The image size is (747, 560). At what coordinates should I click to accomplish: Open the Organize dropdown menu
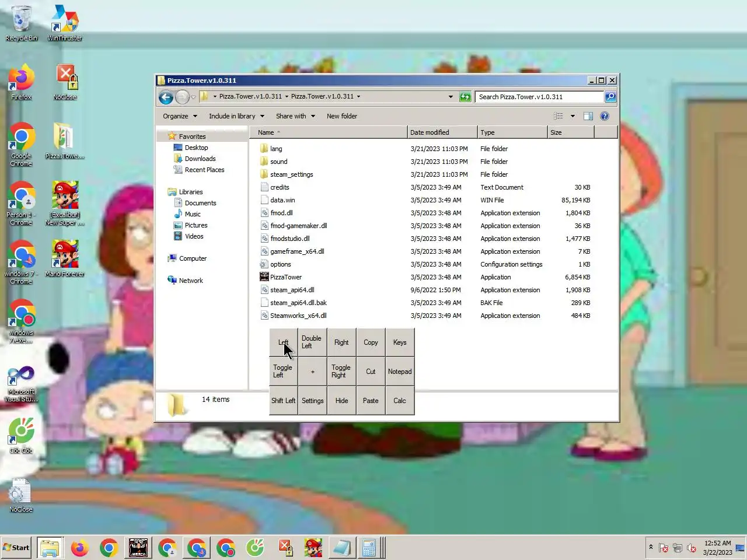180,116
